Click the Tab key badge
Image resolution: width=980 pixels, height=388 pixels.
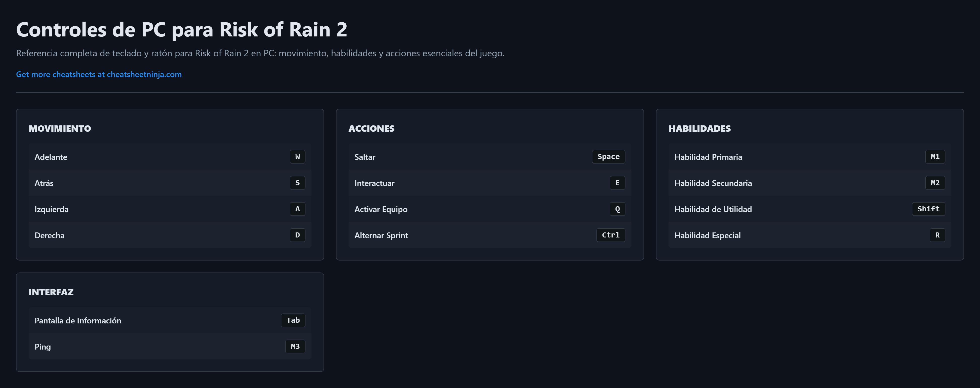click(293, 320)
